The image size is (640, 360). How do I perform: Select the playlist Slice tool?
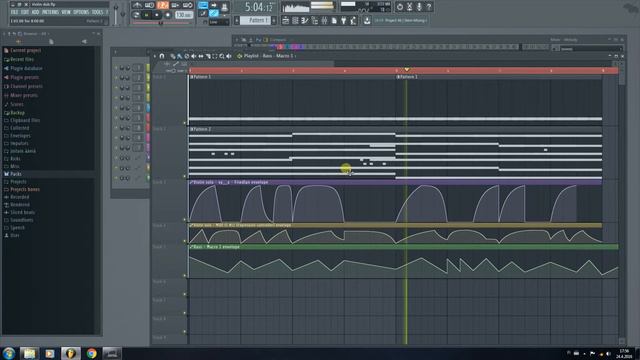tap(208, 56)
